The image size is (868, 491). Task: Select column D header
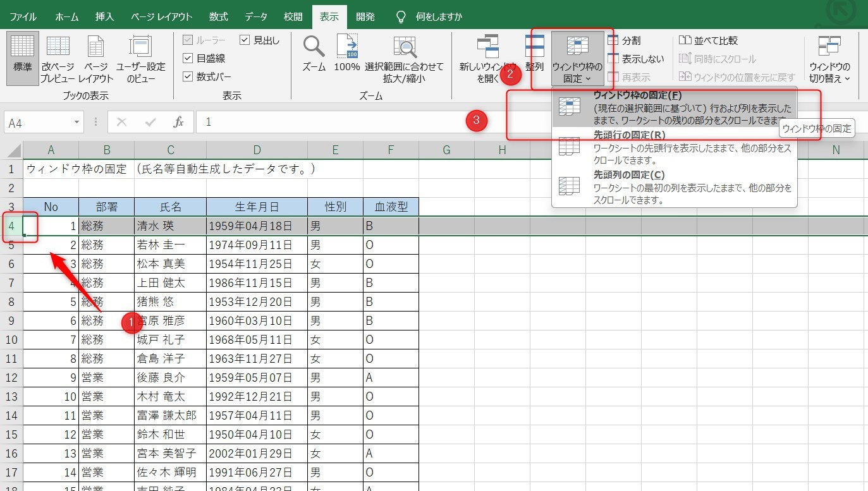click(257, 150)
